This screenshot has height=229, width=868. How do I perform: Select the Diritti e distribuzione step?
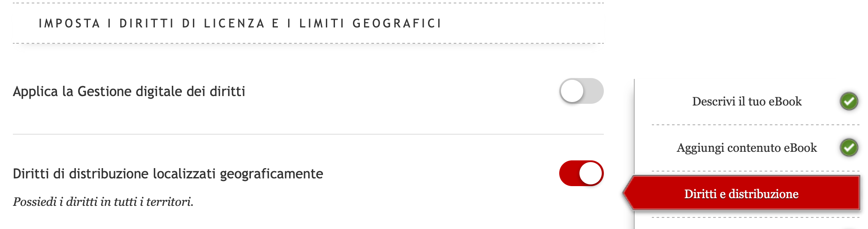click(x=741, y=194)
